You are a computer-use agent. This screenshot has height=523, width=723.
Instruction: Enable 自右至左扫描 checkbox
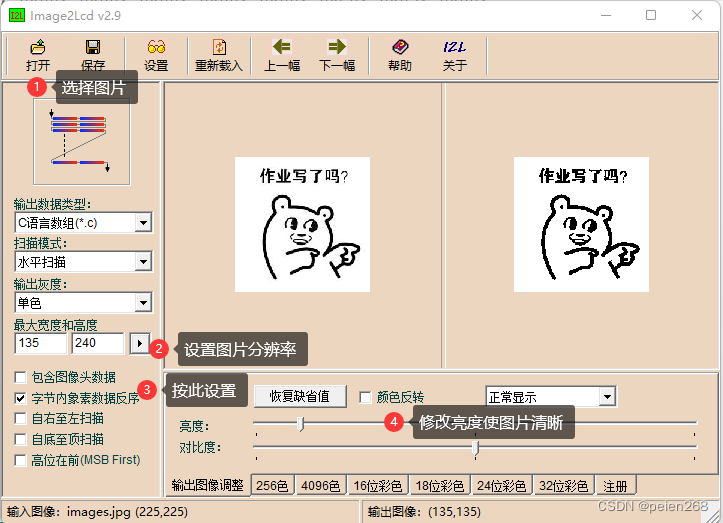coord(20,418)
